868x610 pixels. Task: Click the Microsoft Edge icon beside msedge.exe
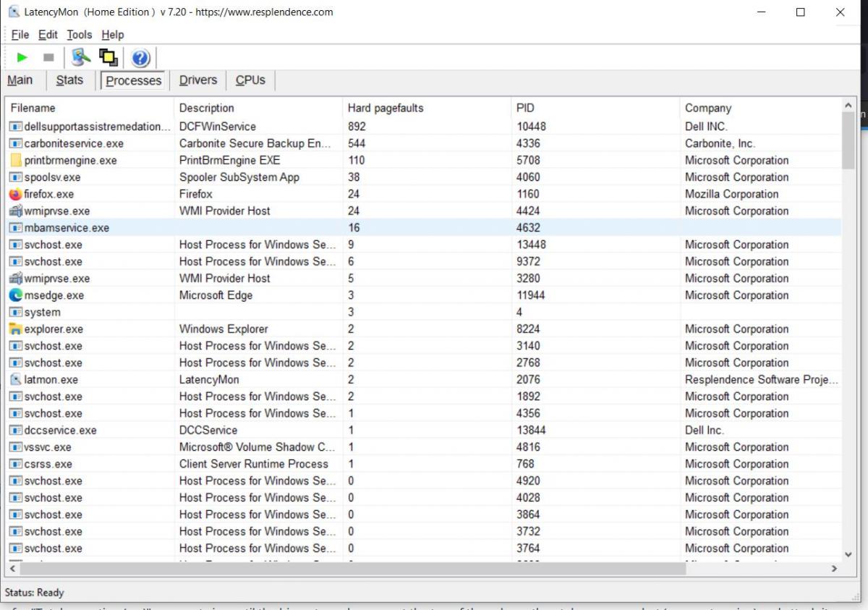[x=16, y=295]
